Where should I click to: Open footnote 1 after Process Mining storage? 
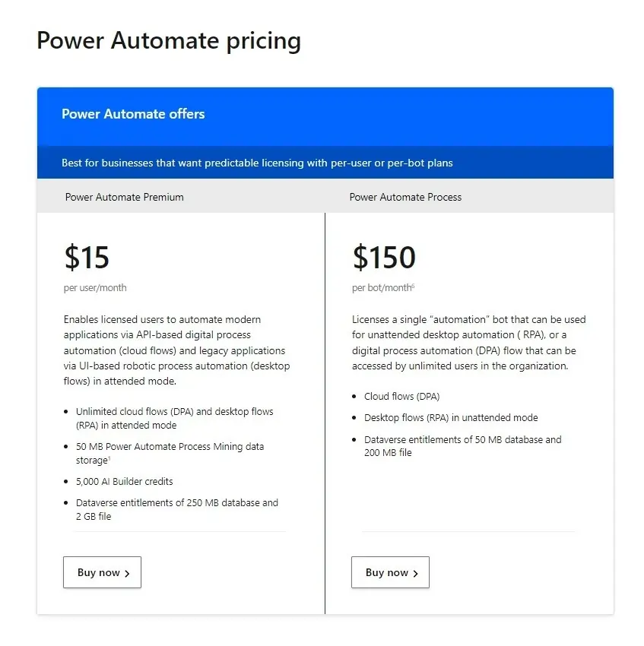tap(109, 458)
